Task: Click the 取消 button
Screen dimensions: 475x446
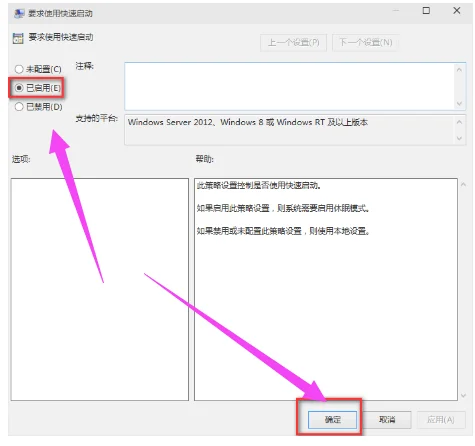Action: tap(387, 419)
